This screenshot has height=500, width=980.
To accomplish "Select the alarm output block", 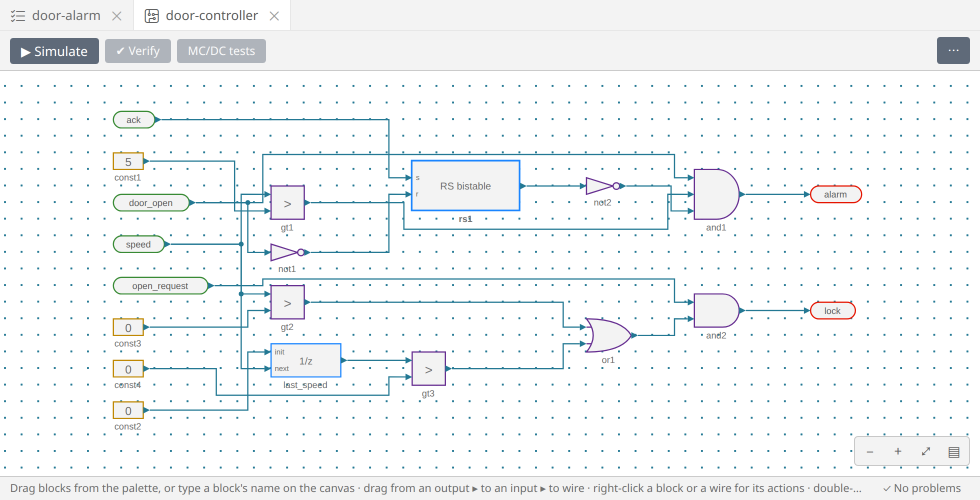I will 835,194.
